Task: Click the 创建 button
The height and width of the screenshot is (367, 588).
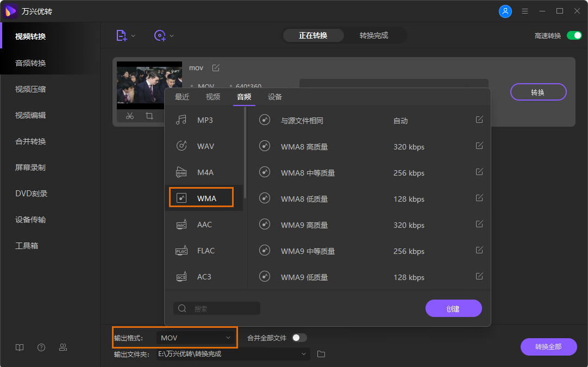Action: [454, 308]
